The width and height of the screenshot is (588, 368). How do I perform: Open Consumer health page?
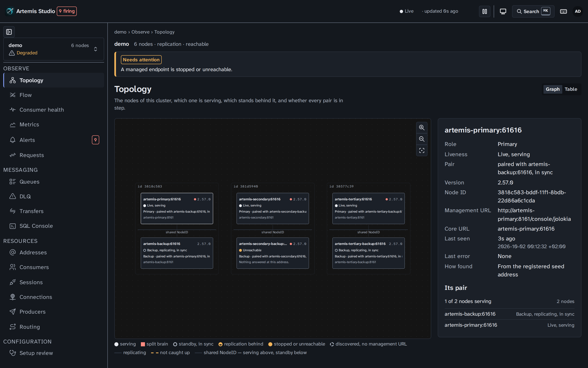(x=54, y=110)
